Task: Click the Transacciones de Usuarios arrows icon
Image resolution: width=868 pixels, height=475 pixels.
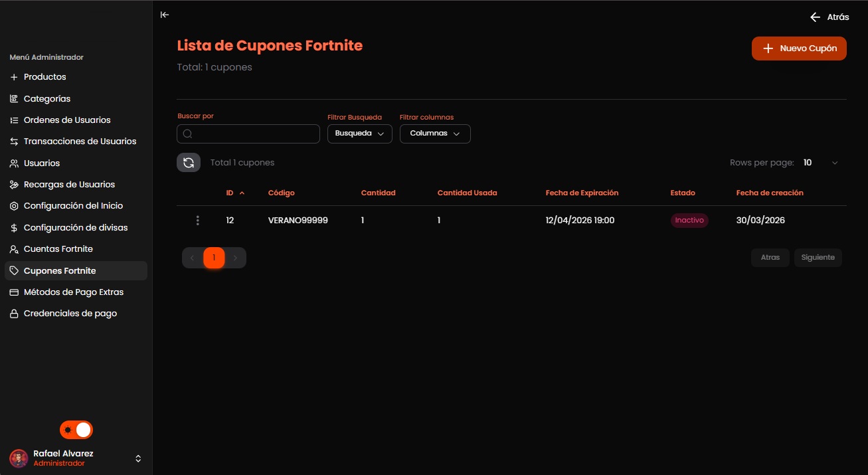Action: (14, 142)
